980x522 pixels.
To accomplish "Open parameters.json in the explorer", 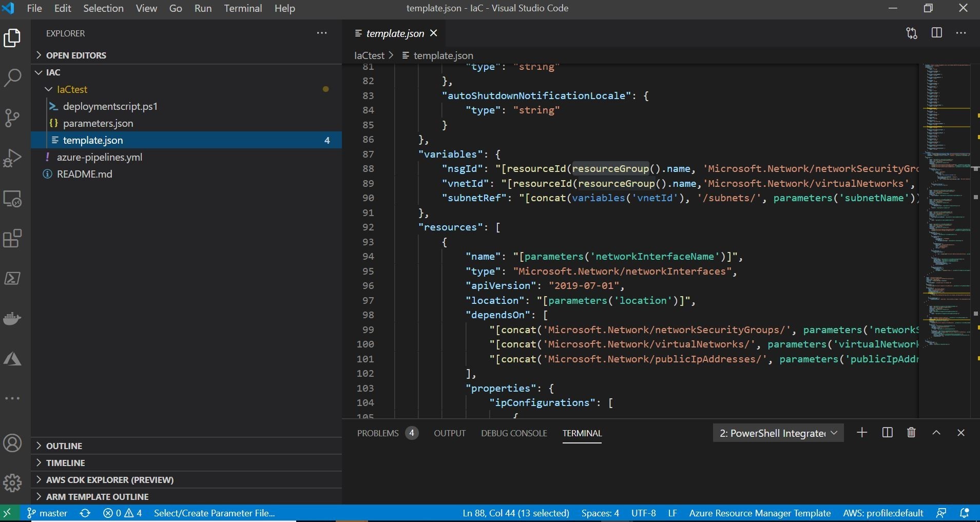I will [98, 123].
